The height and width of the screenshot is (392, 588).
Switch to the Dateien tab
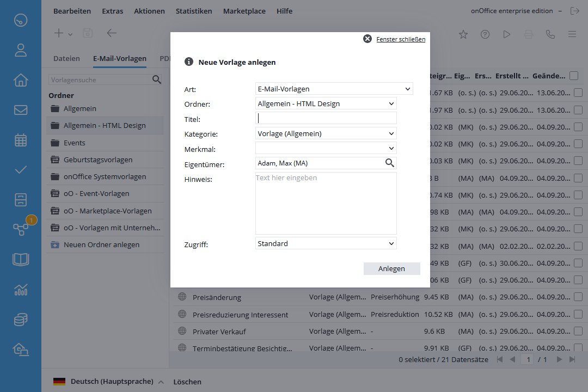click(x=66, y=58)
